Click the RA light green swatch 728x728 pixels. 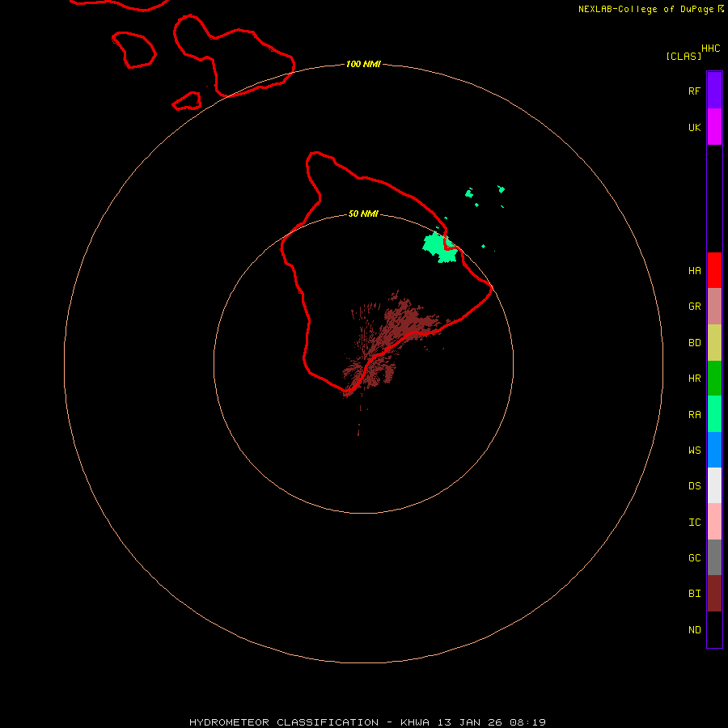(714, 414)
